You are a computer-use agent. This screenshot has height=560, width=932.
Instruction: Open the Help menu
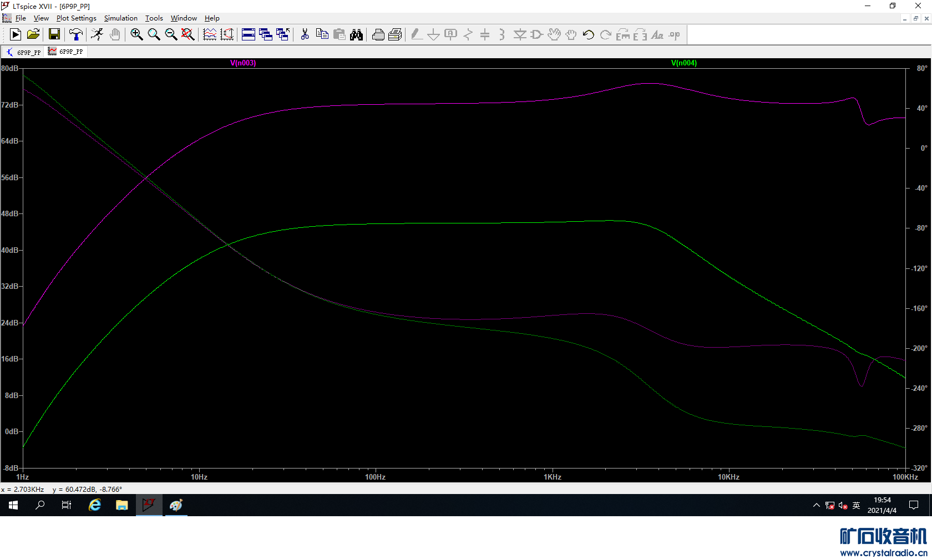212,18
